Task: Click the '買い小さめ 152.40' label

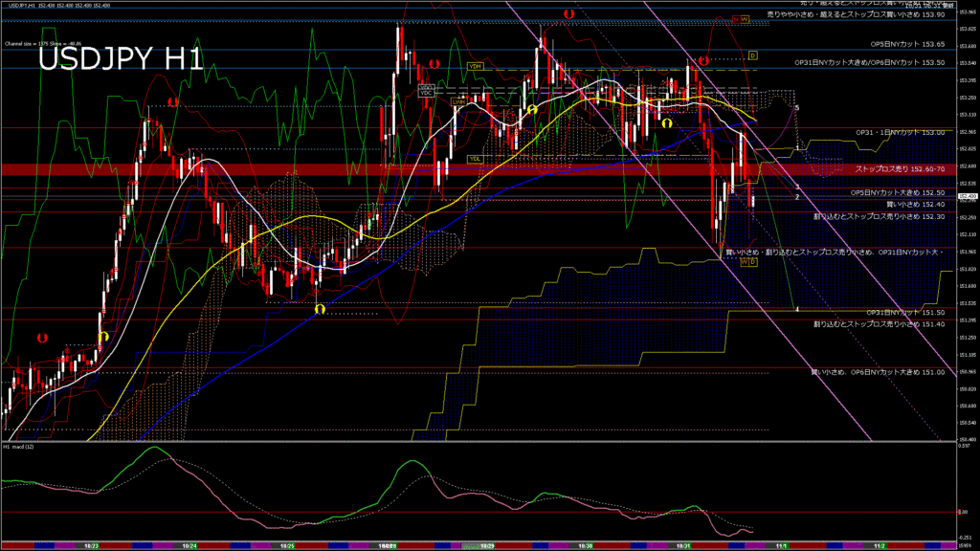Action: 916,205
